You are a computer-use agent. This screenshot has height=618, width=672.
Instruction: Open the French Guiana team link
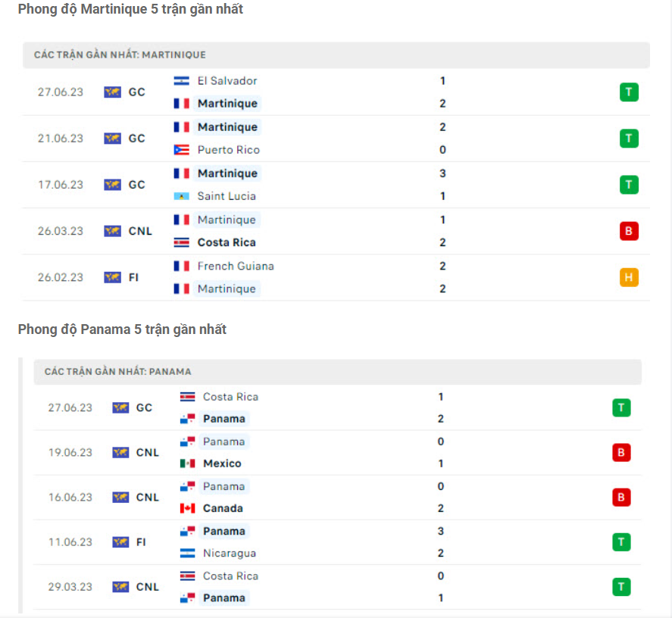(x=236, y=266)
